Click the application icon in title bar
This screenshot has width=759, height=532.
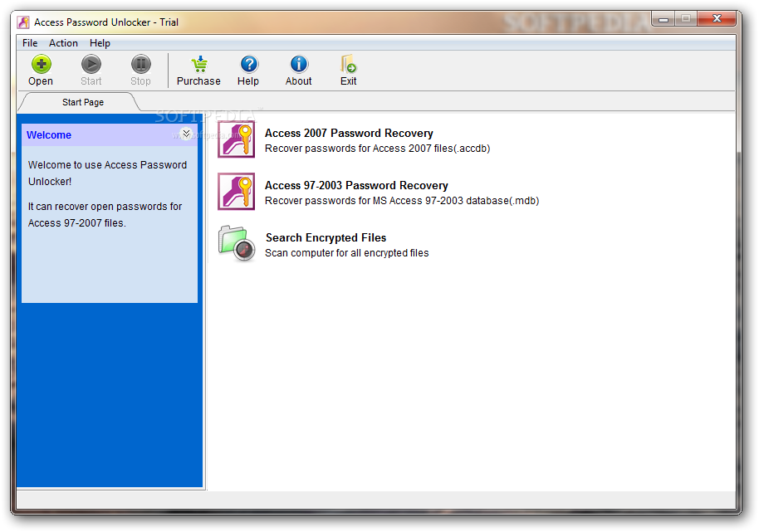click(x=23, y=22)
